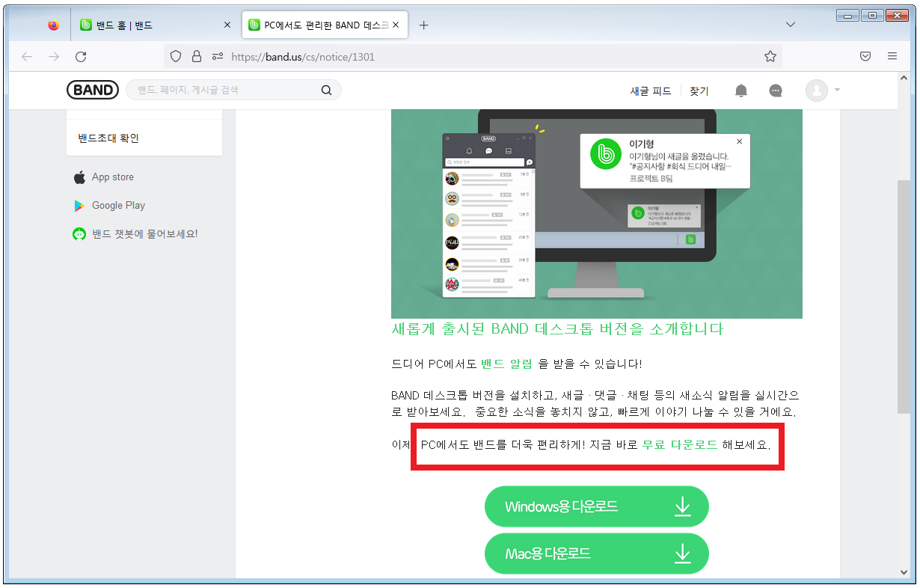Viewport: 920px width, 588px height.
Task: Open a new browser tab
Action: click(x=423, y=25)
